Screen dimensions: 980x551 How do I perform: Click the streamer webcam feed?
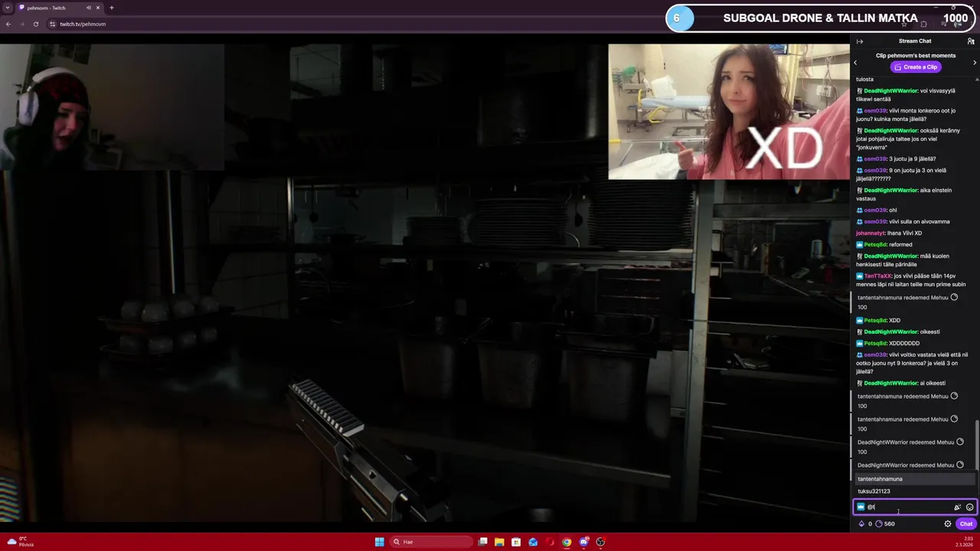coord(112,107)
